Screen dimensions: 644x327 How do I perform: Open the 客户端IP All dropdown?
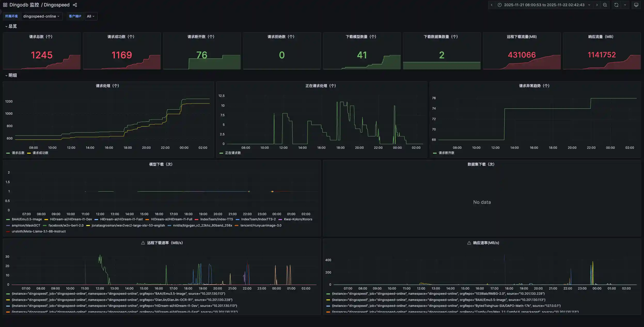pos(91,16)
